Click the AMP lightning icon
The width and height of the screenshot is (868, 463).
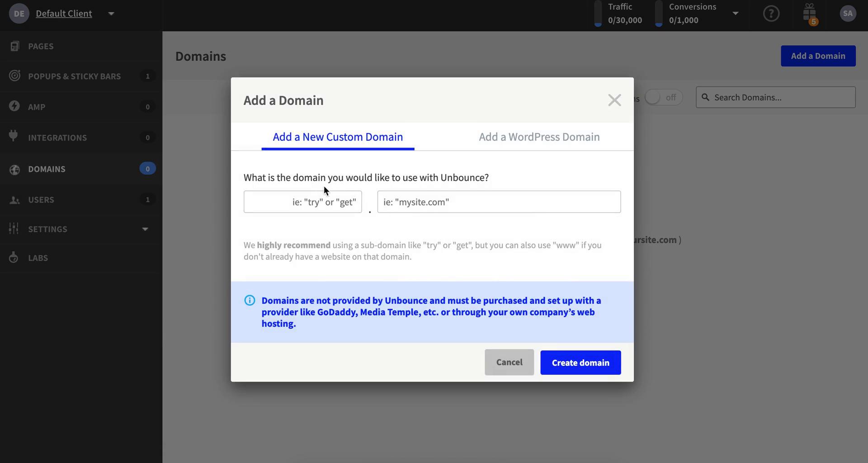click(14, 106)
